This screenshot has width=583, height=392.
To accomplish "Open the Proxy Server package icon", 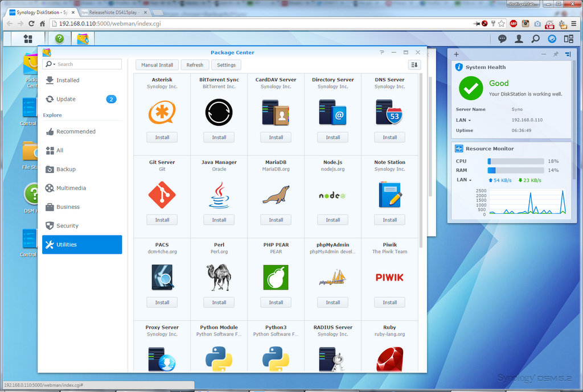I will pos(162,360).
